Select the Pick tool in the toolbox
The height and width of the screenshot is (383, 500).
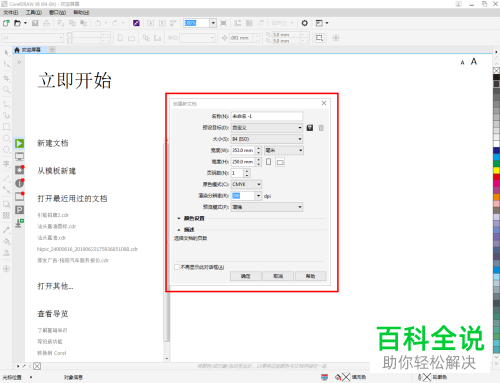tap(6, 52)
